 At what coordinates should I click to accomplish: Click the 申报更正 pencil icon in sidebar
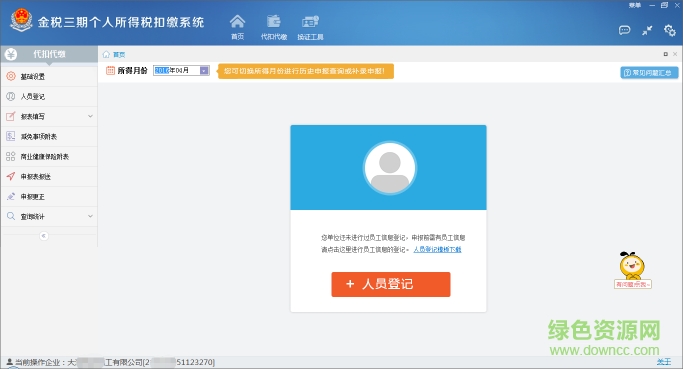pyautogui.click(x=11, y=196)
